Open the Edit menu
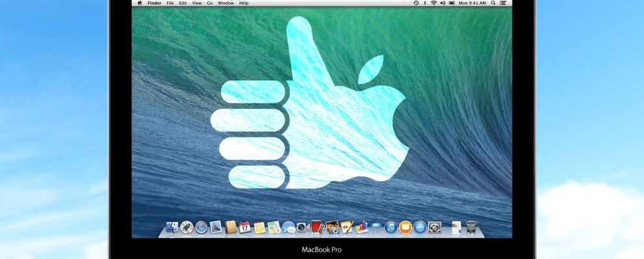Viewport: 644px width, 259px height. tap(183, 3)
